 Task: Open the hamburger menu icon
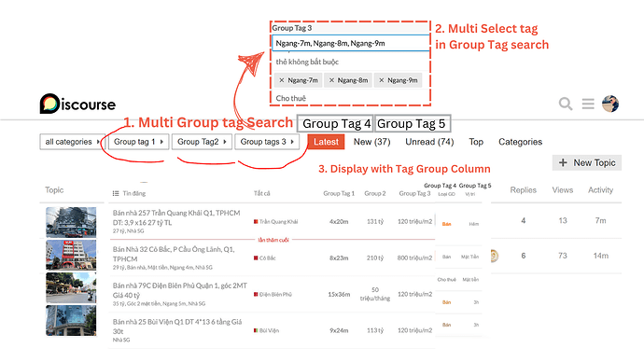pyautogui.click(x=588, y=104)
